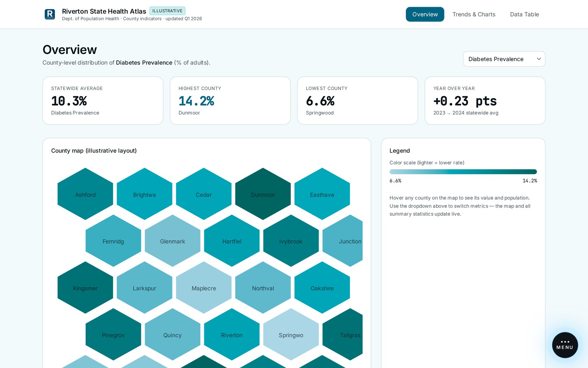Select the Ivybrook county hexagon
The width and height of the screenshot is (588, 368).
tap(291, 241)
